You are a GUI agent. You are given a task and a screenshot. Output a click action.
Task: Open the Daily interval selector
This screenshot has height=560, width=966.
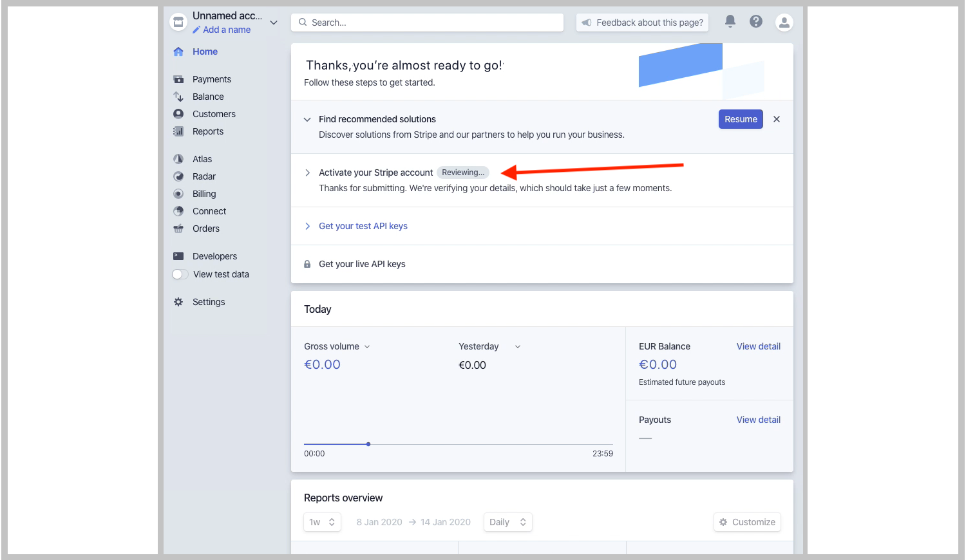507,522
